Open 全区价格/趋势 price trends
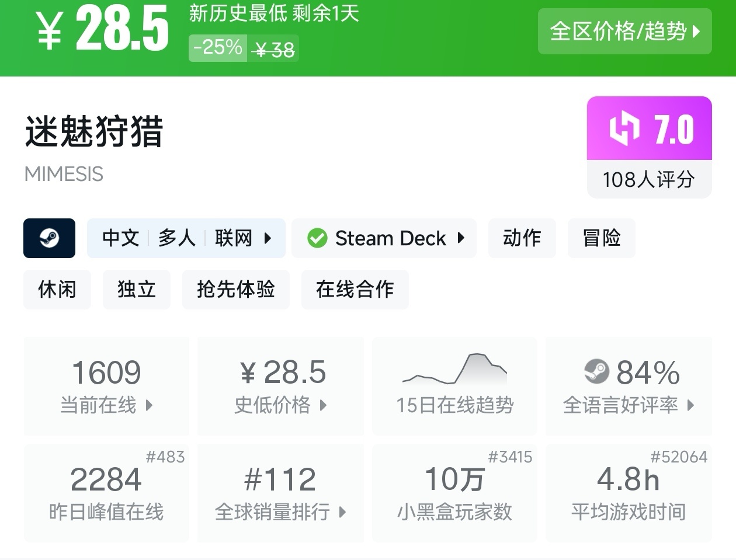The width and height of the screenshot is (736, 560). [x=624, y=32]
